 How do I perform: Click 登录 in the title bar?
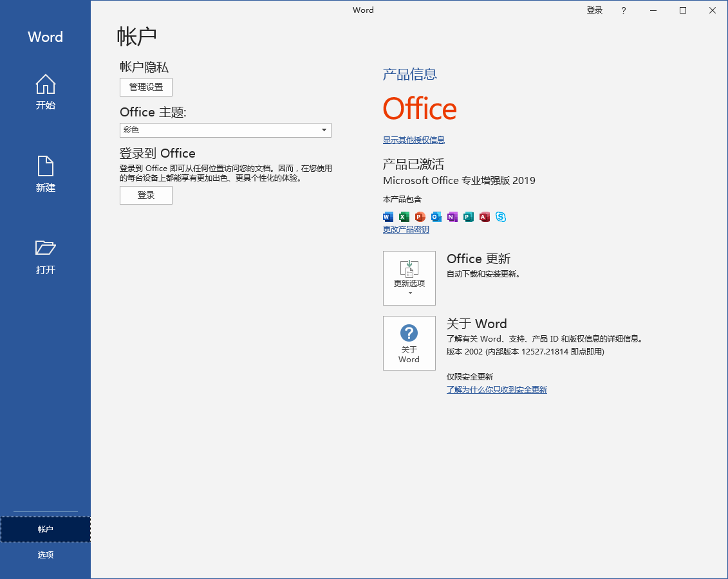click(594, 10)
